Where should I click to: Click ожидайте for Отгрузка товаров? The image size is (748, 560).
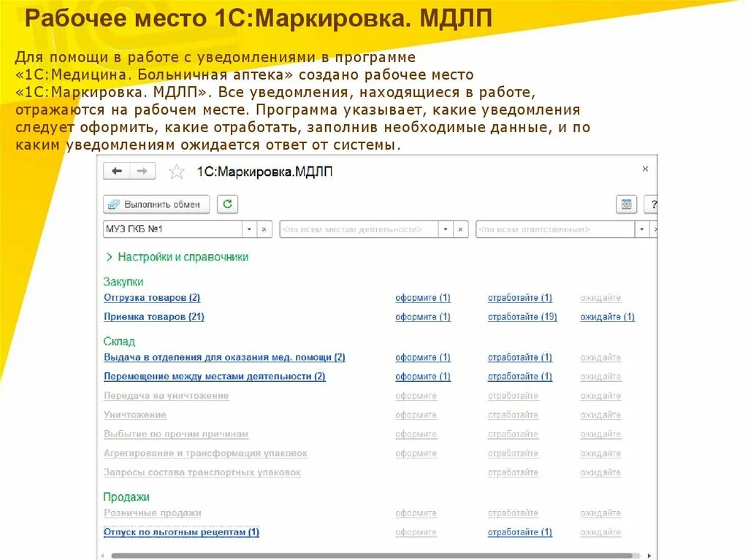click(x=600, y=298)
